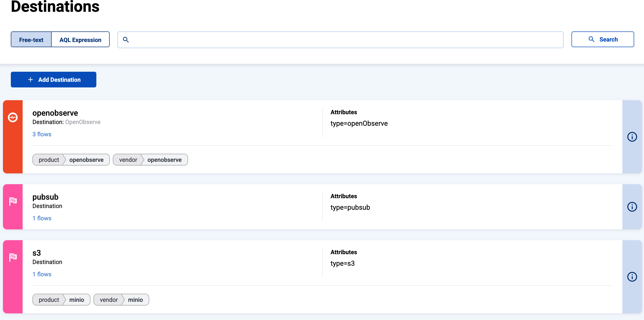
Task: Switch to Free-text search mode
Action: pyautogui.click(x=31, y=40)
